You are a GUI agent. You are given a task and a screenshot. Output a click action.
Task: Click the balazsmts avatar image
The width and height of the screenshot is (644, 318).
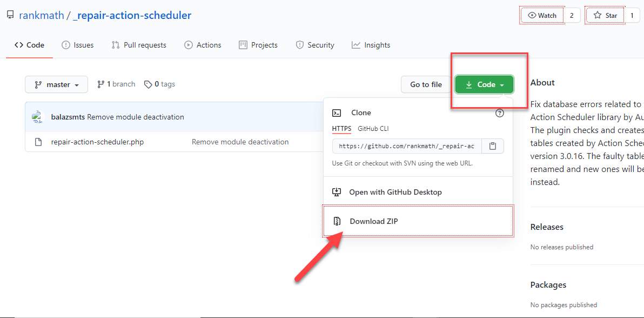(x=38, y=117)
